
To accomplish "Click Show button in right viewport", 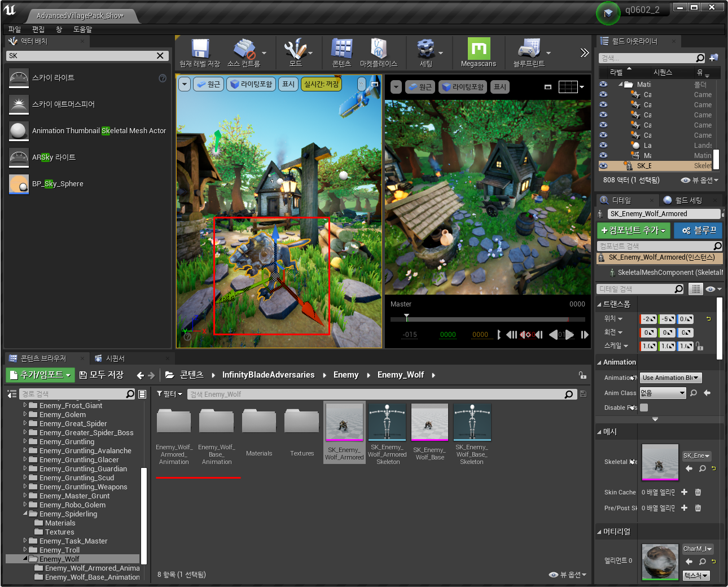I will coord(500,87).
